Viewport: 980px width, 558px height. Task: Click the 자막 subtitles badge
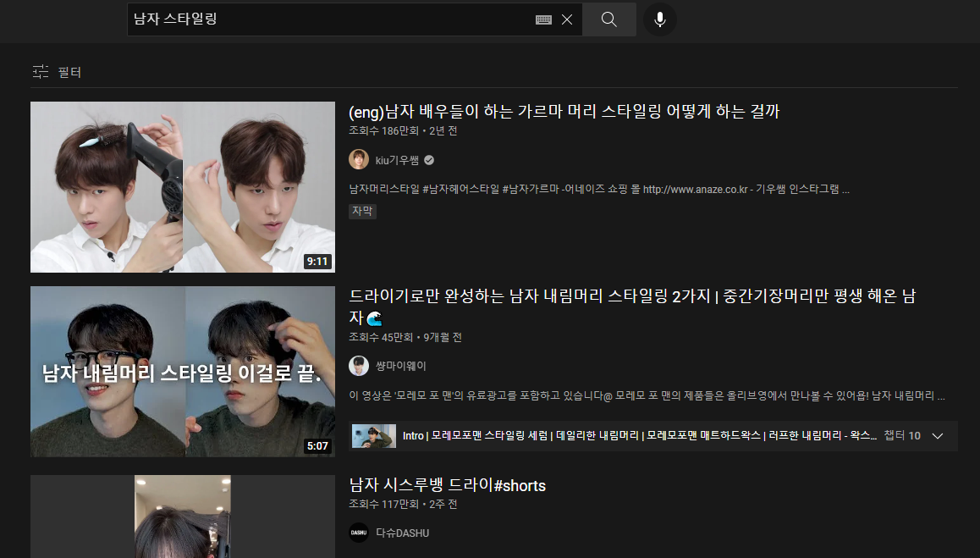click(x=362, y=211)
